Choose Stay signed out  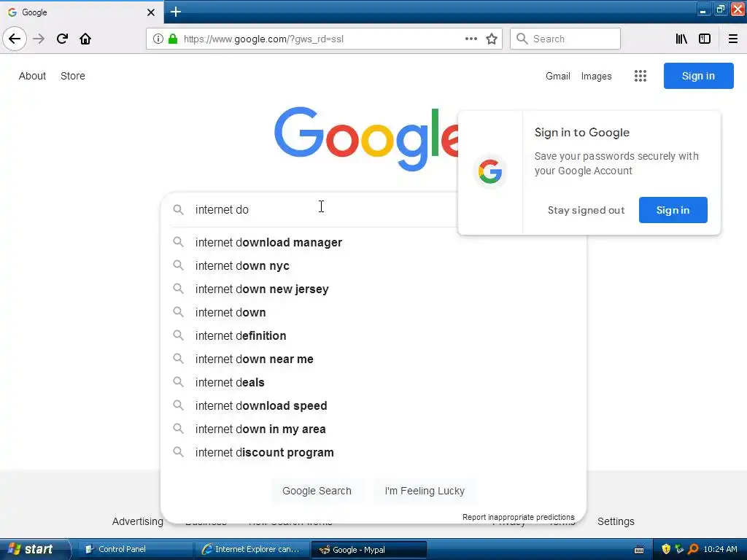click(x=586, y=210)
